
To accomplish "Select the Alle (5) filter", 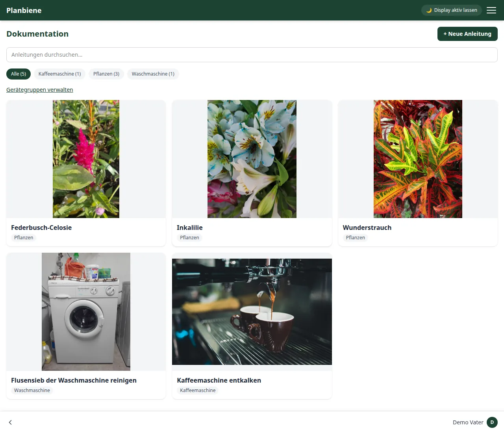I will [19, 74].
